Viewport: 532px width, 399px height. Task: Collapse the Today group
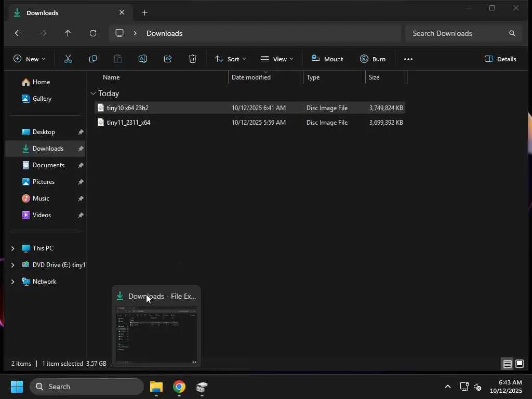(x=93, y=94)
